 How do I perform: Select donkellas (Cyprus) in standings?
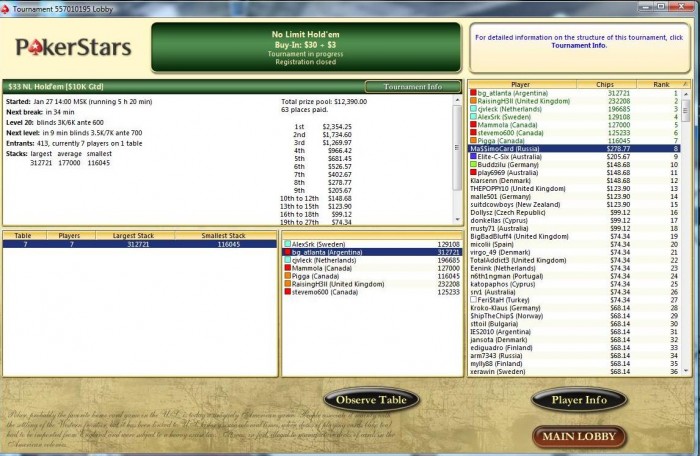574,220
